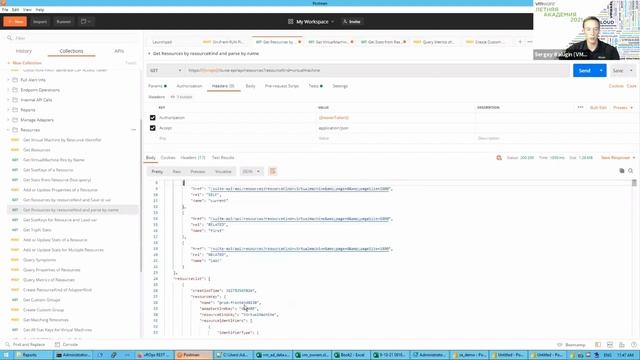Toggle response line wrap icon
The height and width of the screenshot is (360, 640).
tap(273, 171)
